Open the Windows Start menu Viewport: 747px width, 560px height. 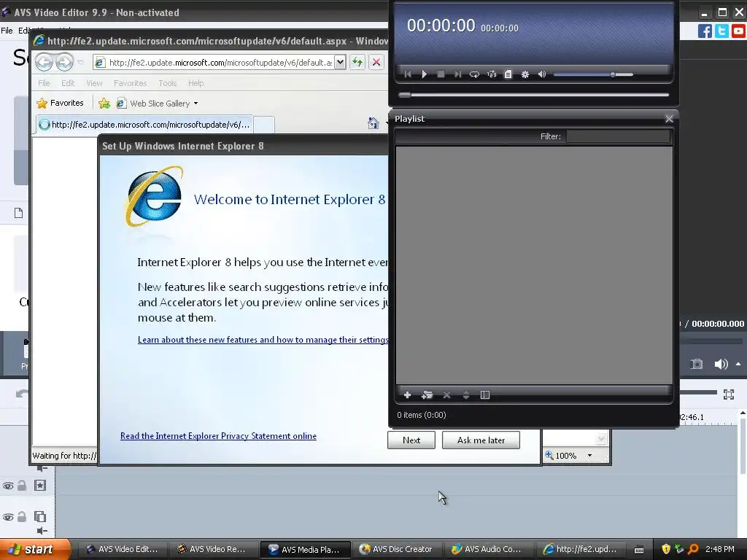(x=35, y=549)
